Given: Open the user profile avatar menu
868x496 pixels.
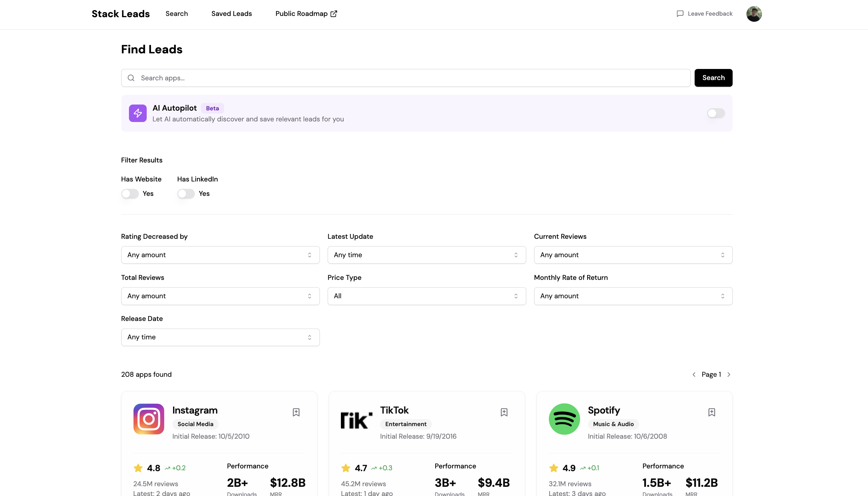Looking at the screenshot, I should [x=754, y=13].
